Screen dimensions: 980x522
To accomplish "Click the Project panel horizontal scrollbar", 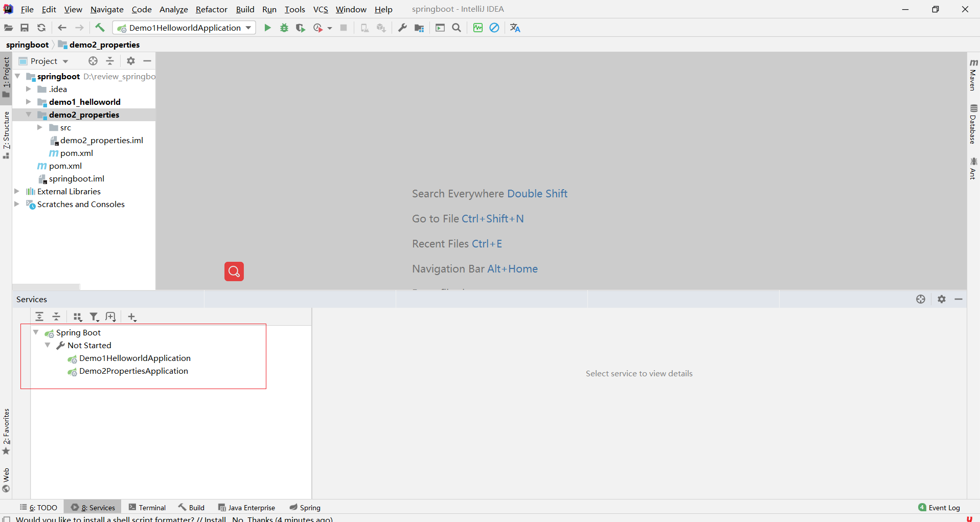I will pos(46,286).
